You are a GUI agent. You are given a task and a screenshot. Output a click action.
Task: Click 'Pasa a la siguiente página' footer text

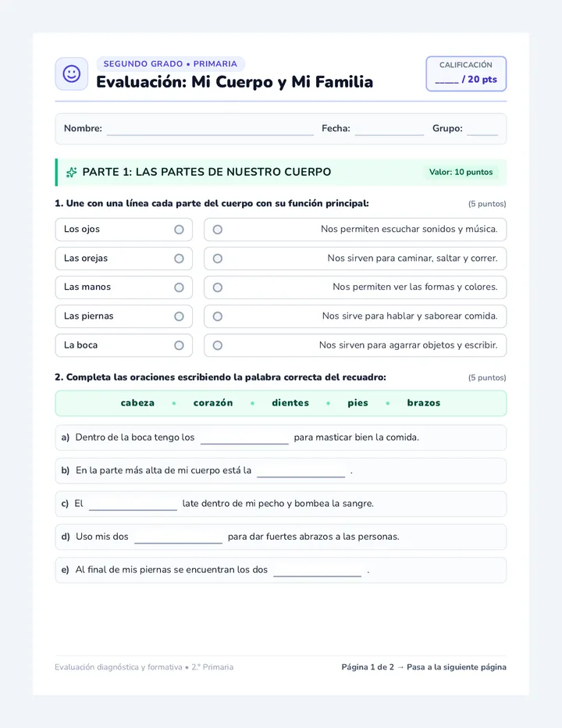[457, 667]
